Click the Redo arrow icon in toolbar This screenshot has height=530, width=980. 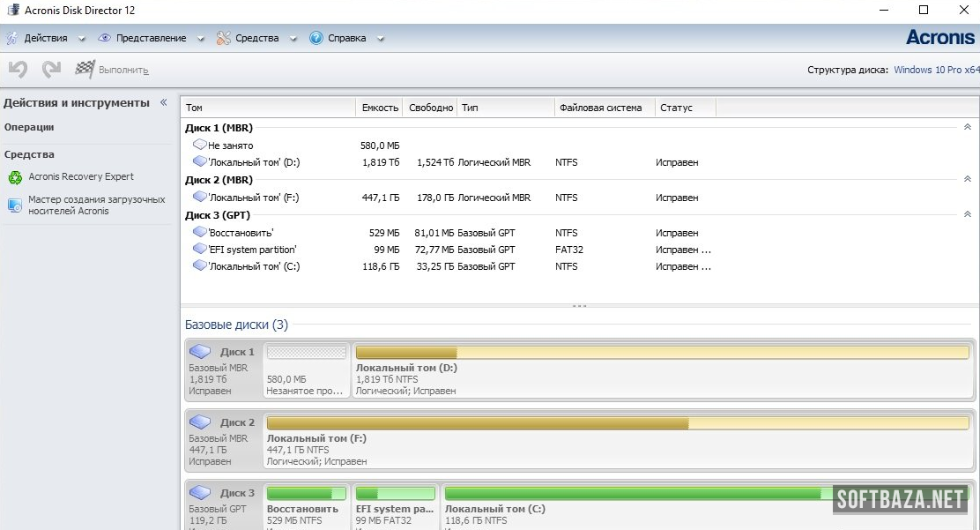(x=51, y=69)
